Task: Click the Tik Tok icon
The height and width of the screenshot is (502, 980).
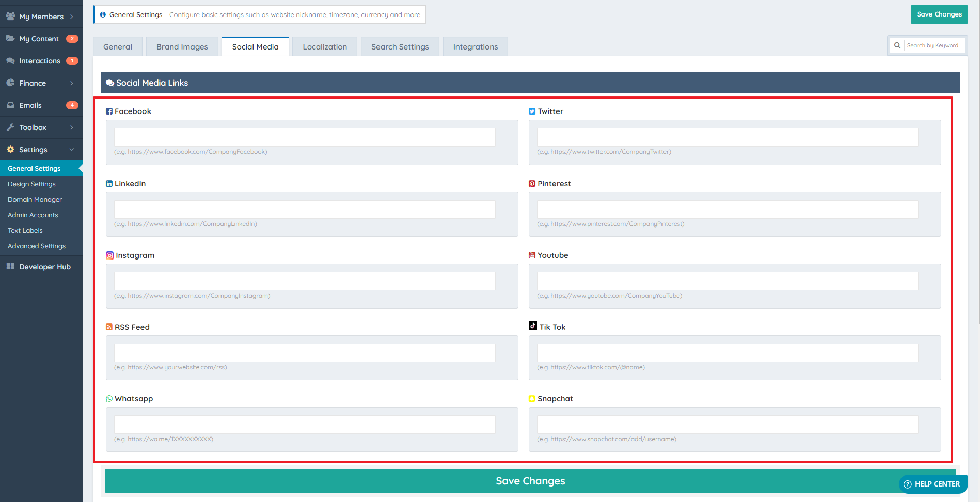Action: 532,326
